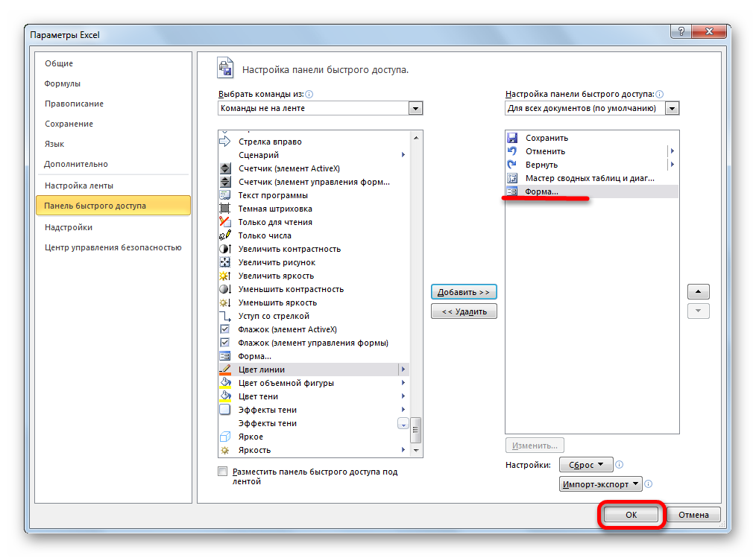Select Флажок (элемент управления формы) command

point(312,343)
